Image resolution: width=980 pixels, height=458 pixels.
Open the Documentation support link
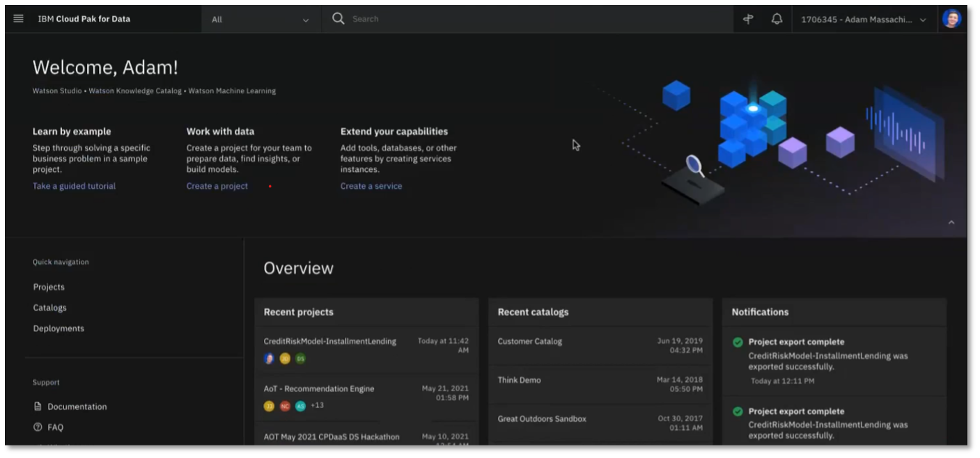tap(77, 406)
